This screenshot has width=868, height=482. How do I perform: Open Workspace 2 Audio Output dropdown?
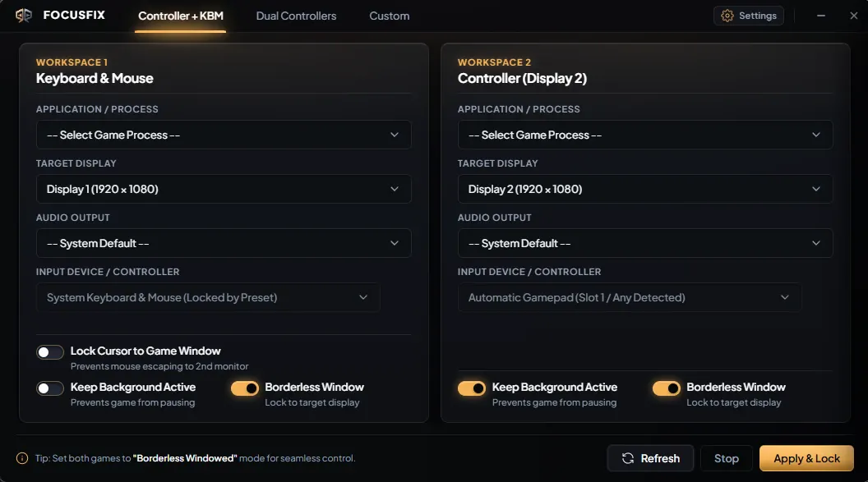pos(645,243)
